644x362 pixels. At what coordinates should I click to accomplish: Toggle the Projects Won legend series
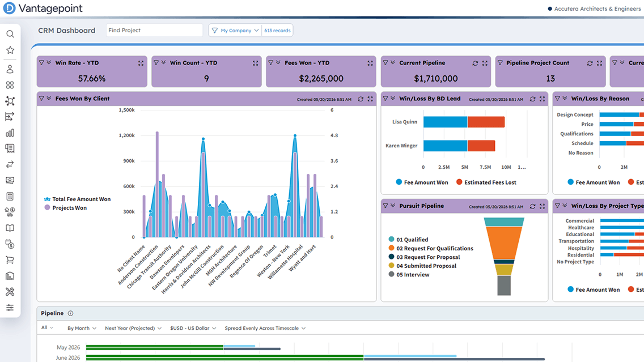66,208
